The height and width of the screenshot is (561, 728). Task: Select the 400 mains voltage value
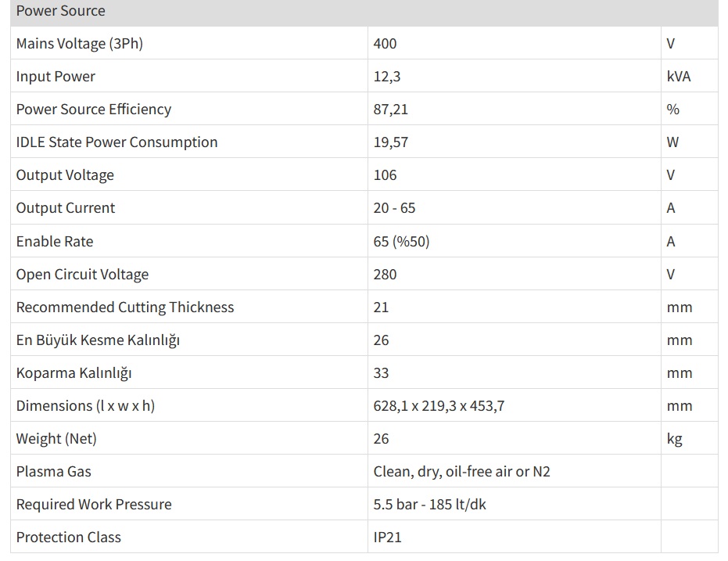(x=386, y=44)
